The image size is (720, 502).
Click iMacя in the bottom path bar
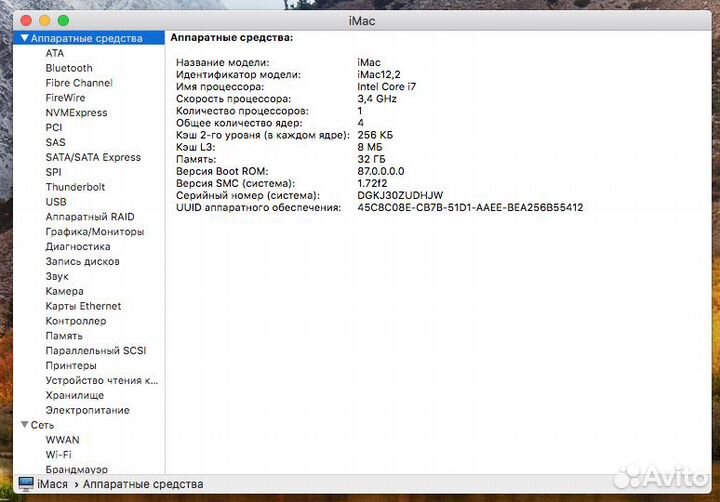click(x=52, y=484)
